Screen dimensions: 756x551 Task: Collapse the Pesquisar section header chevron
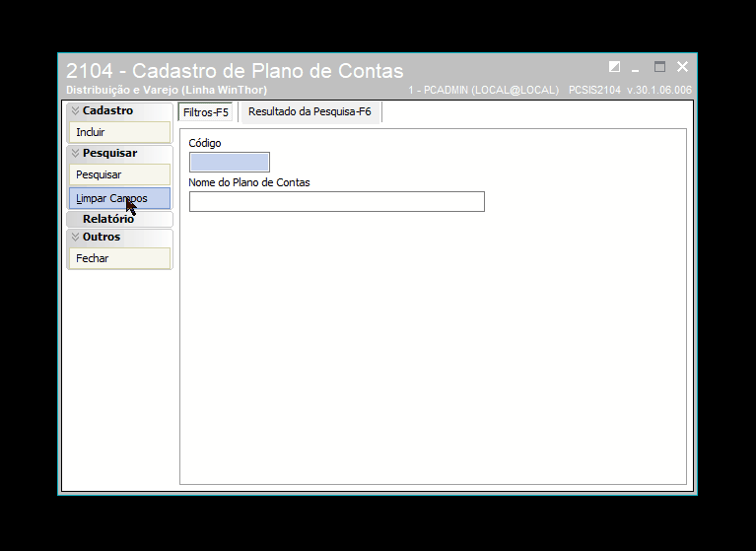(75, 154)
